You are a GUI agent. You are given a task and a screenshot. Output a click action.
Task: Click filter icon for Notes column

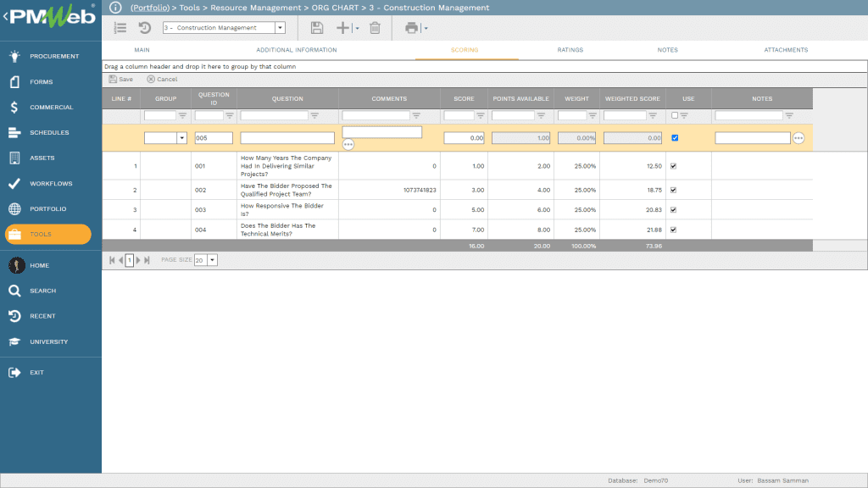(x=789, y=115)
